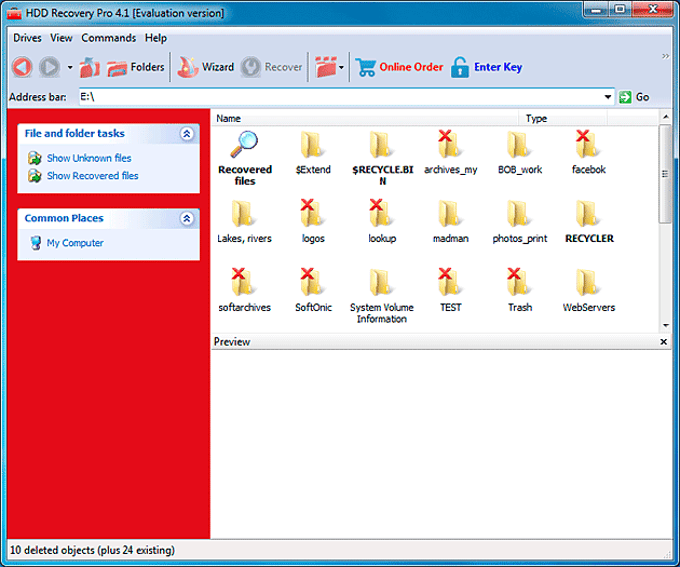The height and width of the screenshot is (567, 680).
Task: Click the file list scroll up arrow
Action: tap(665, 117)
